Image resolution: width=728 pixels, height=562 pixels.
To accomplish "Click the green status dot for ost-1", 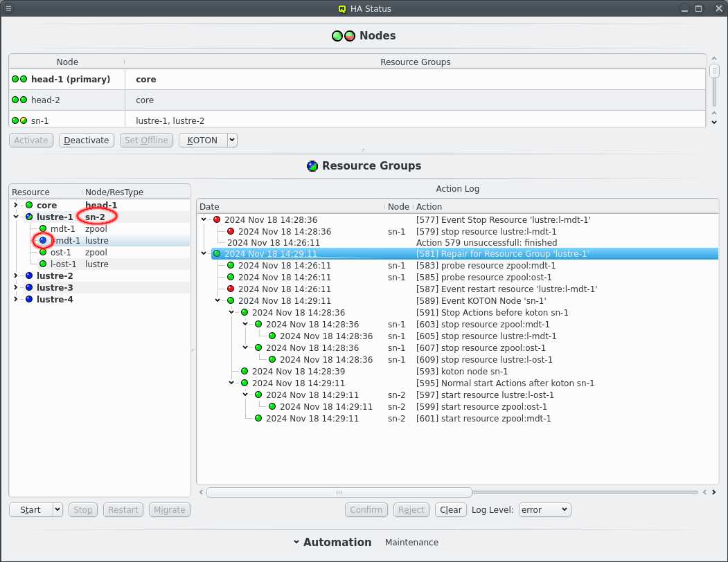I will pyautogui.click(x=43, y=252).
